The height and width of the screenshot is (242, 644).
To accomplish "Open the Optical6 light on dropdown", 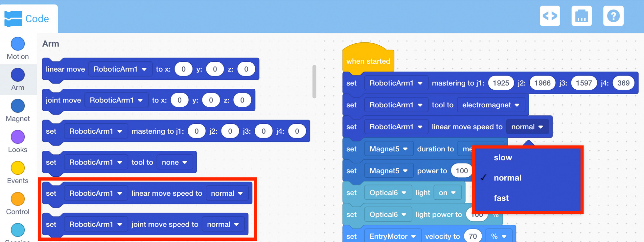I will (447, 193).
